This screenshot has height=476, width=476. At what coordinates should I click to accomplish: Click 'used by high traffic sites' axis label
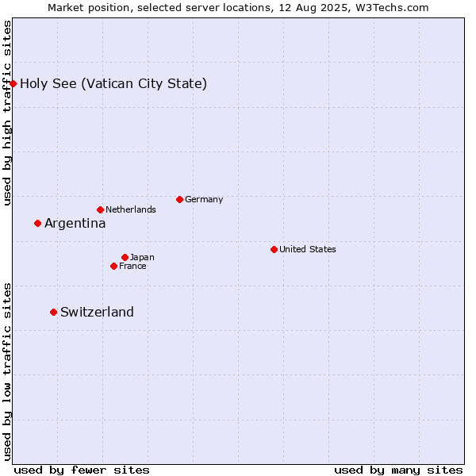coord(7,113)
